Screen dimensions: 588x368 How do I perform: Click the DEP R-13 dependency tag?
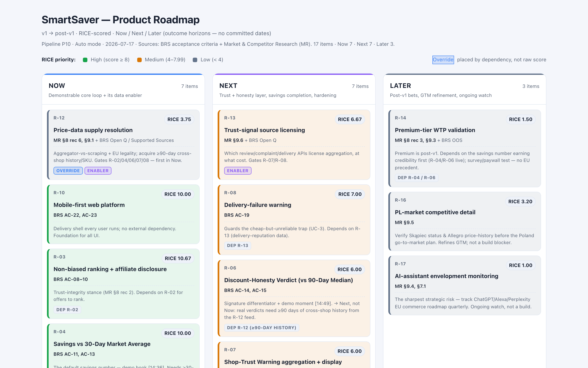(237, 246)
